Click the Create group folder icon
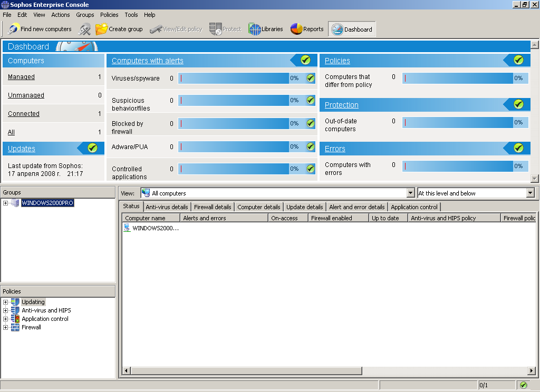540x392 pixels. [x=101, y=29]
